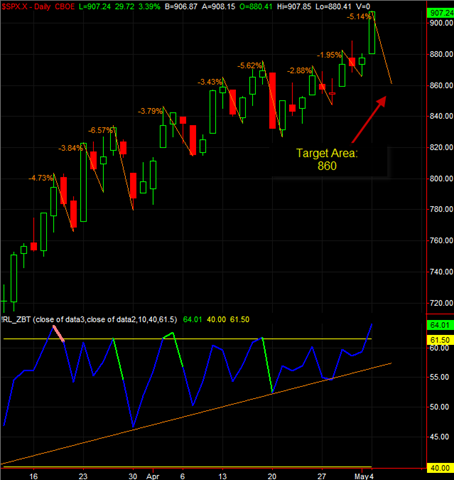Click the green 64.01 indicator value tag
The width and height of the screenshot is (454, 480).
[440, 325]
